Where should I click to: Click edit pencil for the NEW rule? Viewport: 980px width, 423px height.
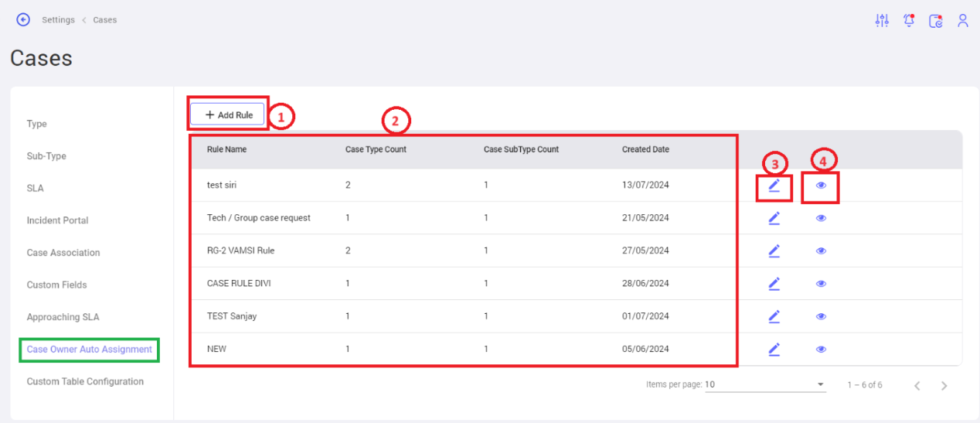coord(774,349)
